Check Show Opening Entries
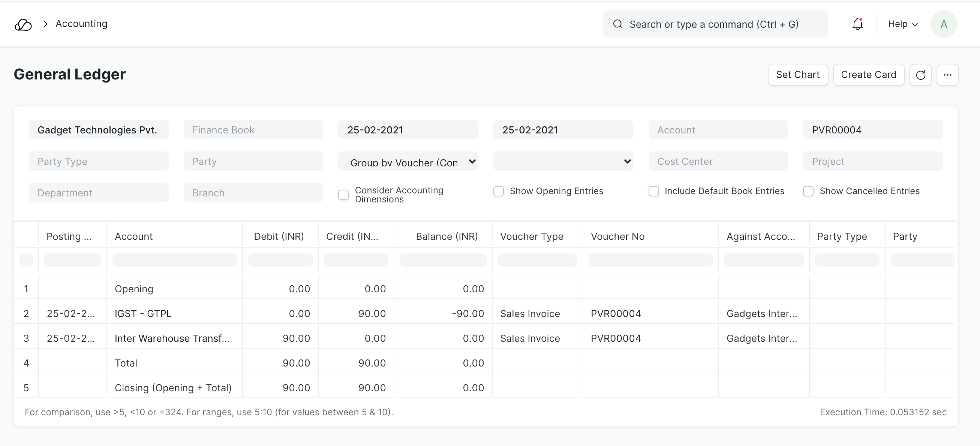The width and height of the screenshot is (980, 446). (498, 191)
